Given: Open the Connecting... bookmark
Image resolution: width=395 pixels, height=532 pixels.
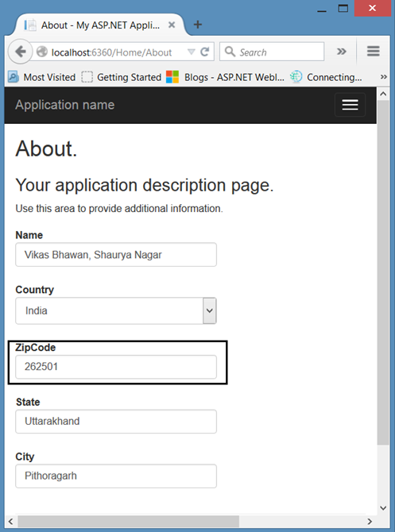Looking at the screenshot, I should [326, 77].
